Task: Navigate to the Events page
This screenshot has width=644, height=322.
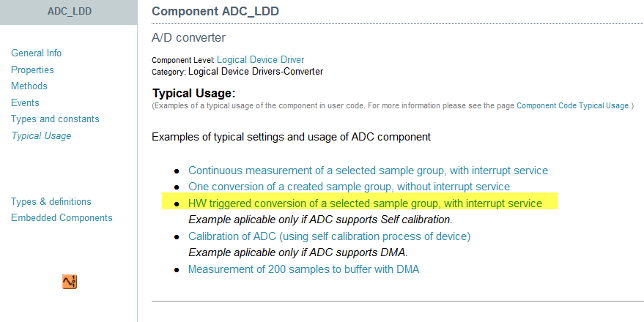Action: [x=25, y=103]
